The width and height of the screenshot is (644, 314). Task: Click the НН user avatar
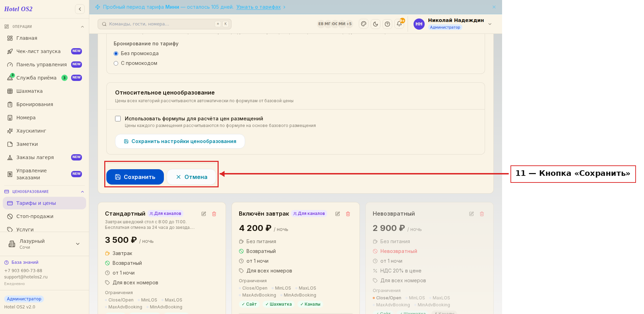[x=419, y=24]
